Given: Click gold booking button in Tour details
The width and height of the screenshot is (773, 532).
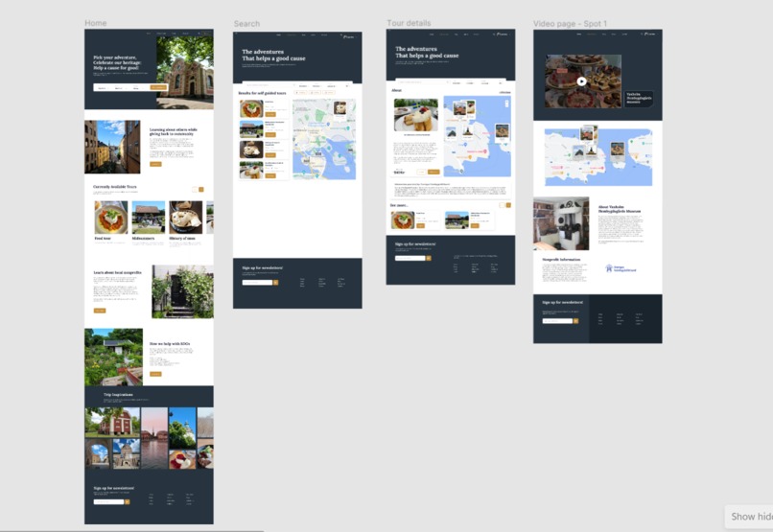Looking at the screenshot, I should click(433, 172).
